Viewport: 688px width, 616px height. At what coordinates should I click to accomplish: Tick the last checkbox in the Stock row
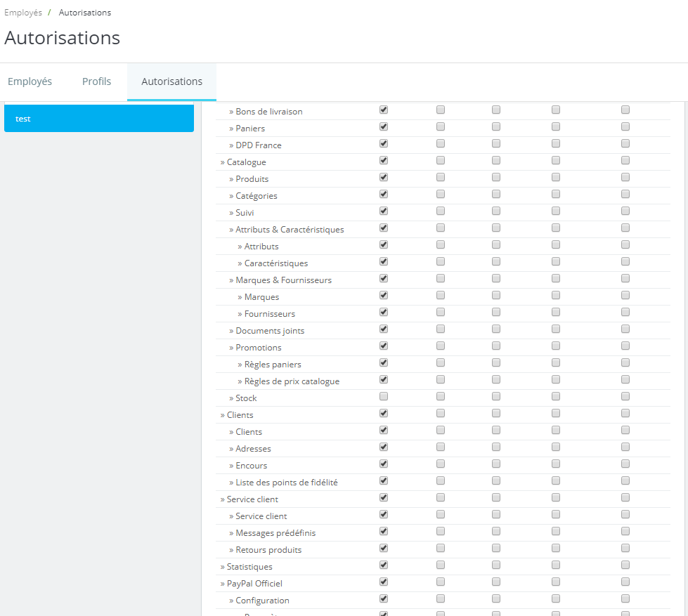625,396
